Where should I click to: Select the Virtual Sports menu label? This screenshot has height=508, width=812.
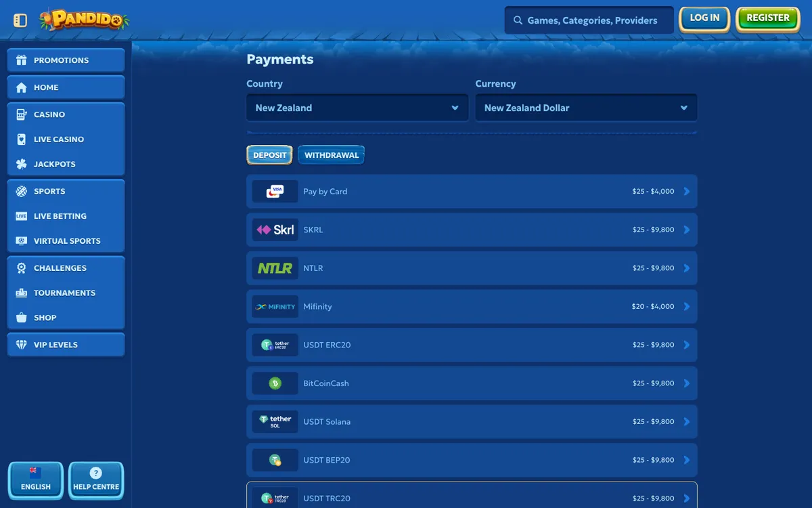coord(67,241)
